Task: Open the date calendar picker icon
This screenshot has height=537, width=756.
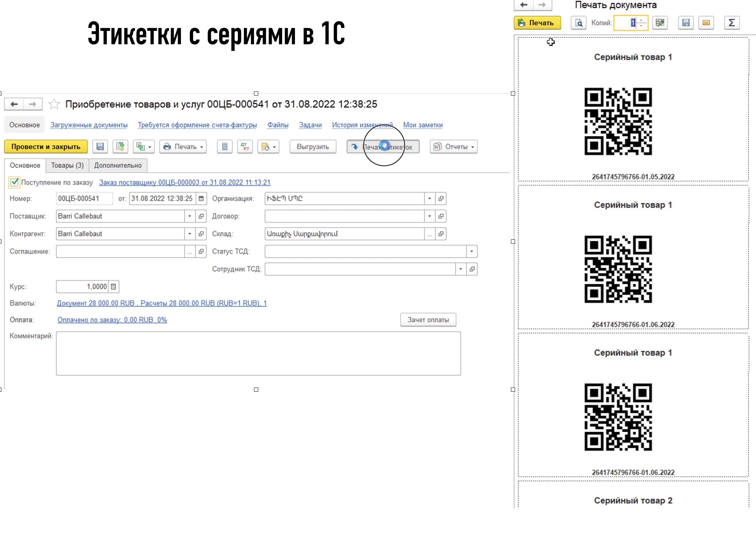Action: click(201, 199)
